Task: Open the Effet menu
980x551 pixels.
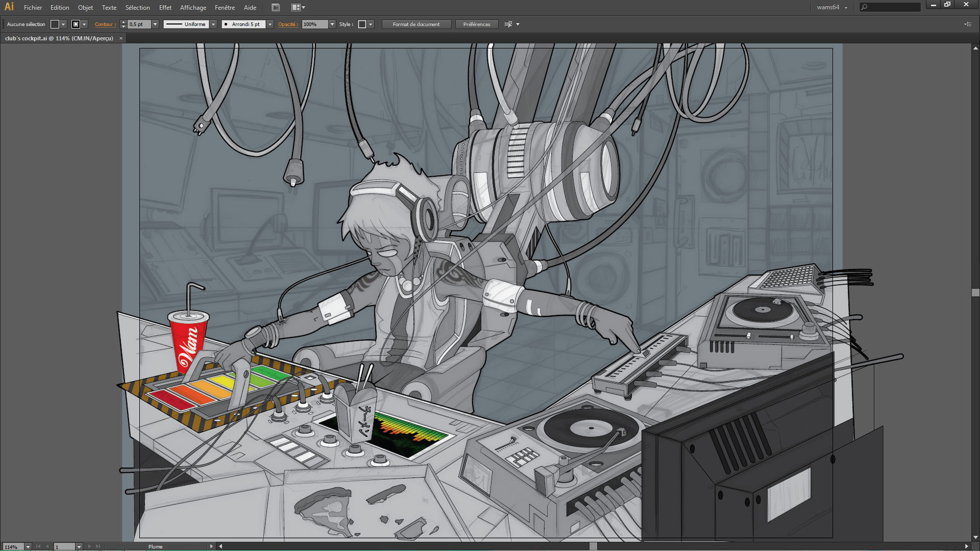Action: coord(165,8)
